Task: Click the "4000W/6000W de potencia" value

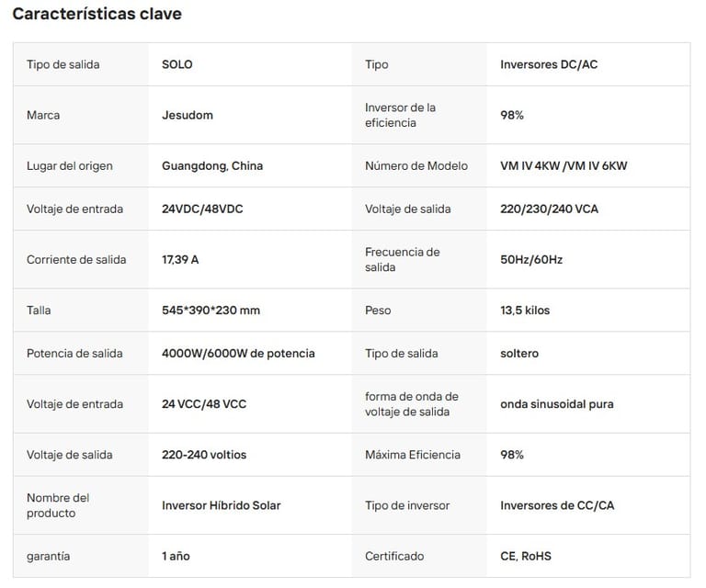Action: coord(238,353)
